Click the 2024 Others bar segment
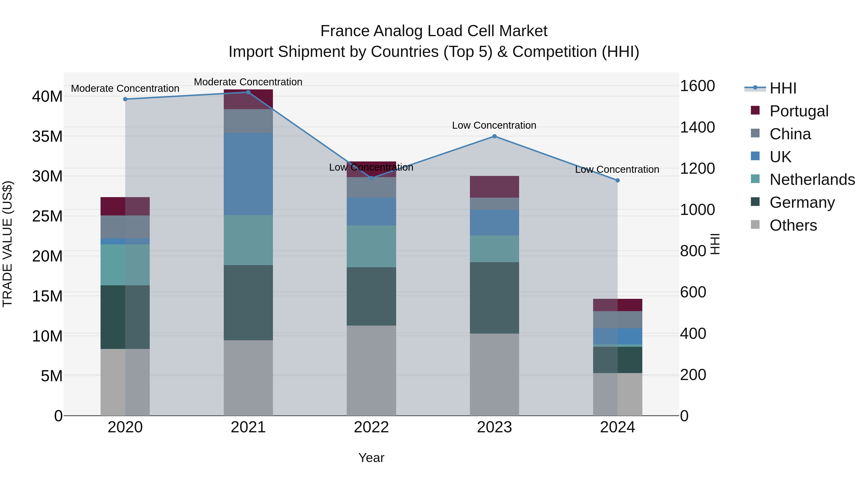This screenshot has height=488, width=868. (x=618, y=394)
